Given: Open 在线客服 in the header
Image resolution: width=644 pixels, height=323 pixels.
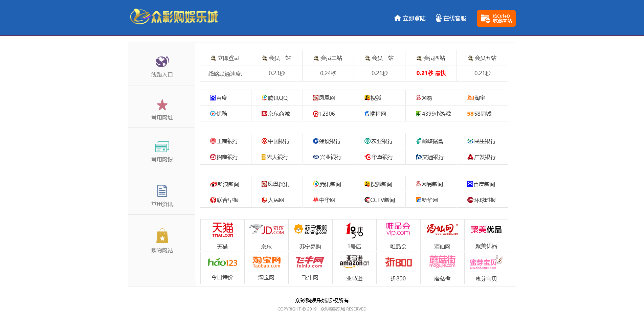Looking at the screenshot, I should point(451,18).
